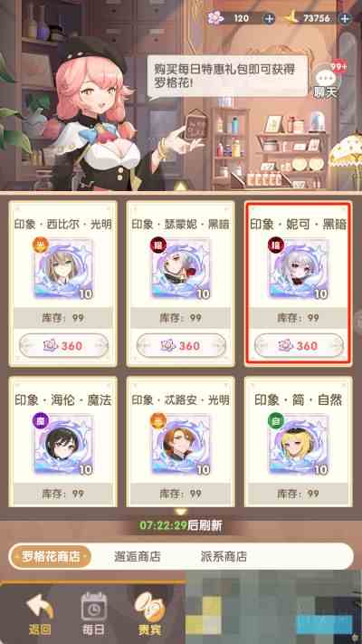Viewport: 362px width, 644px height.
Task: Select the 印象·忒路安·光明 portrait
Action: tap(181, 444)
